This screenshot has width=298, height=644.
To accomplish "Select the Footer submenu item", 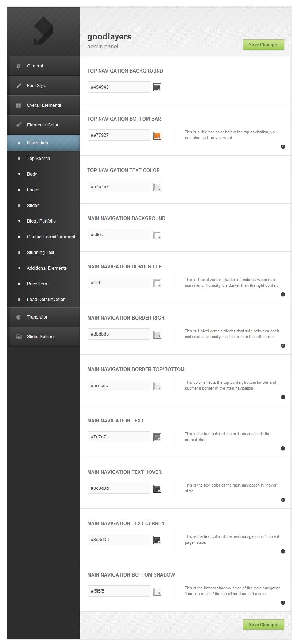I will 43,190.
